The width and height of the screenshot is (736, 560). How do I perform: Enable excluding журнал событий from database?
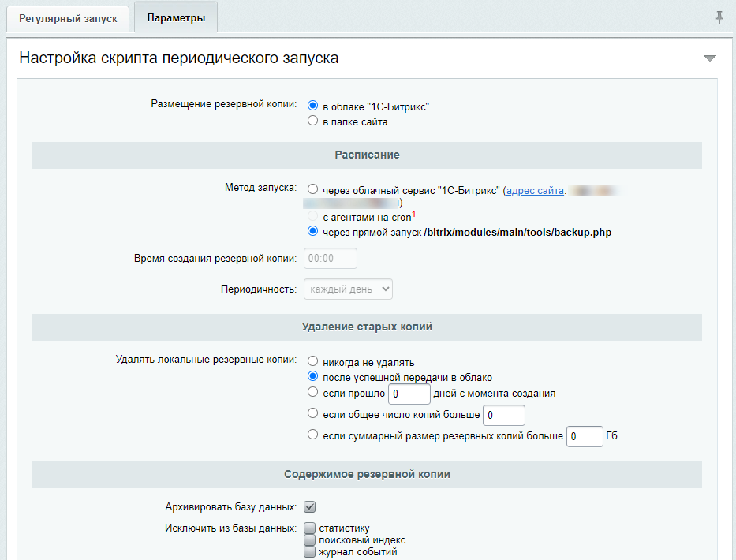pyautogui.click(x=310, y=551)
